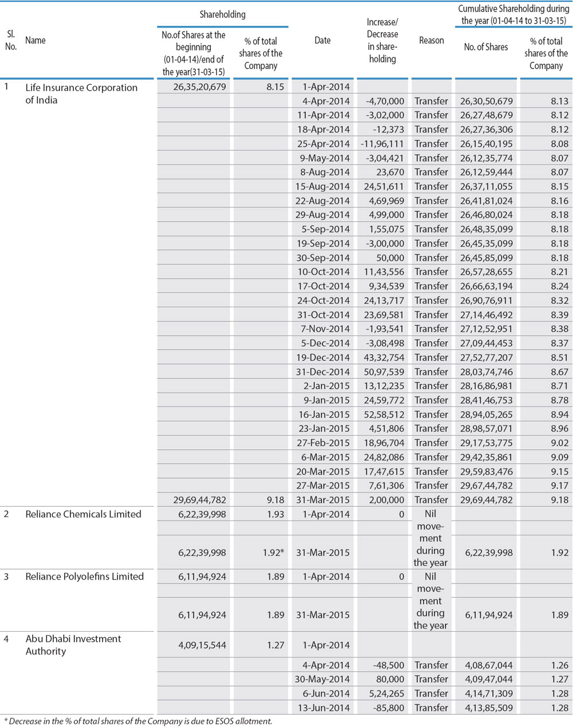Click the "Life Insurance Corporation of India" name
The height and width of the screenshot is (728, 573).
pyautogui.click(x=81, y=93)
